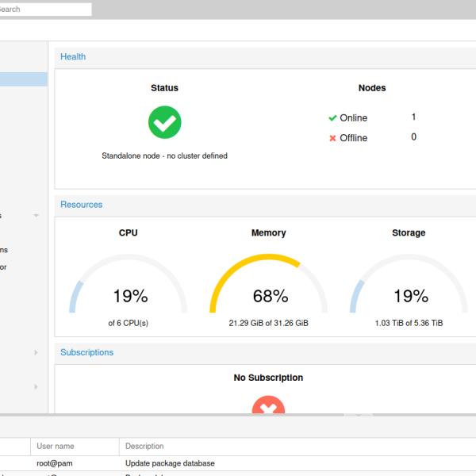Expand the lower right-pointing sidebar arrow

pos(36,386)
